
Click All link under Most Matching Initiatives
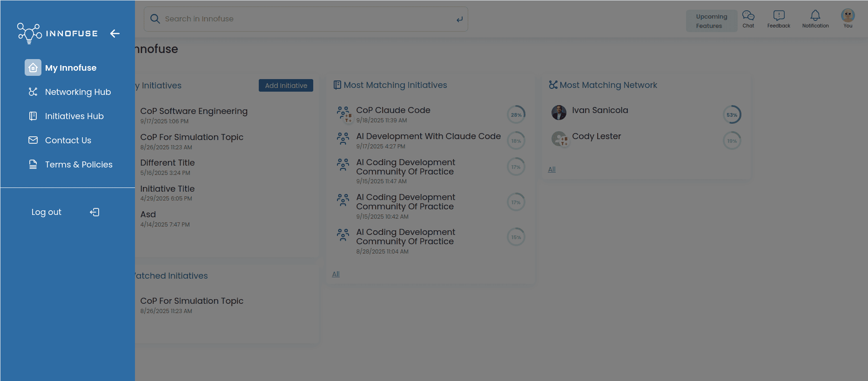click(x=336, y=274)
